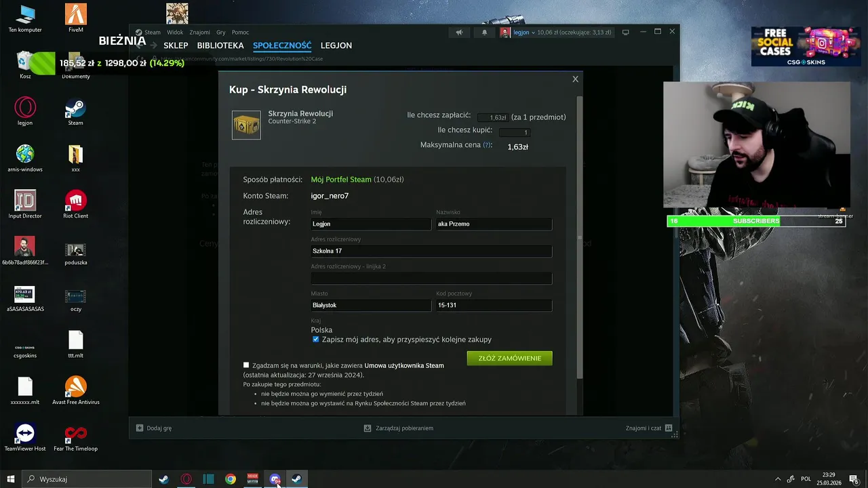Open ttt.mlt desktop file
868x488 pixels.
(75, 344)
